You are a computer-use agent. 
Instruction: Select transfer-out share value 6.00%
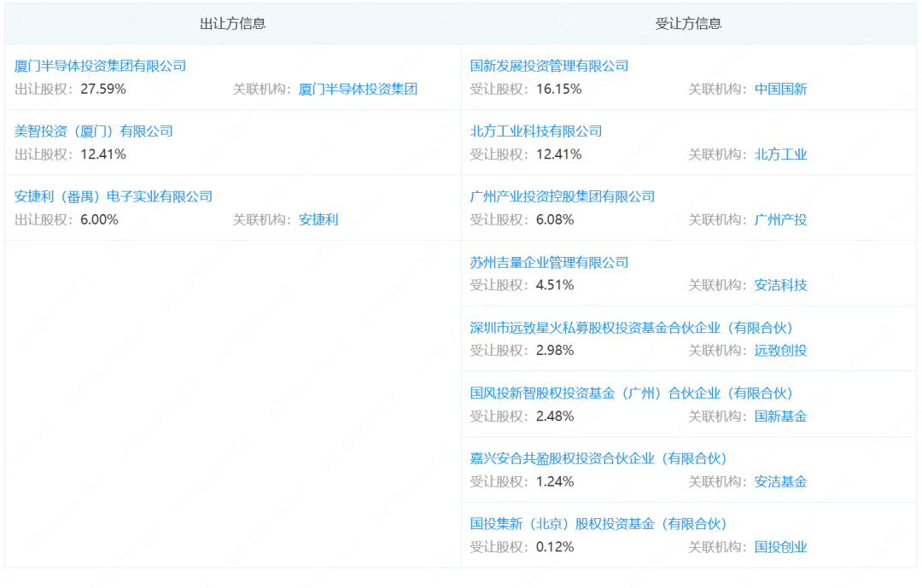(x=99, y=219)
